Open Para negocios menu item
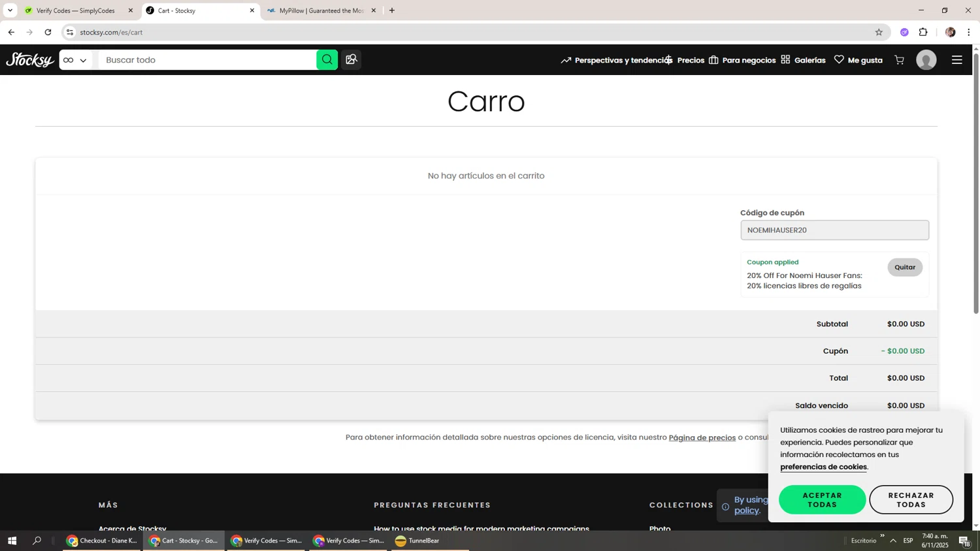Image resolution: width=980 pixels, height=551 pixels. (742, 60)
